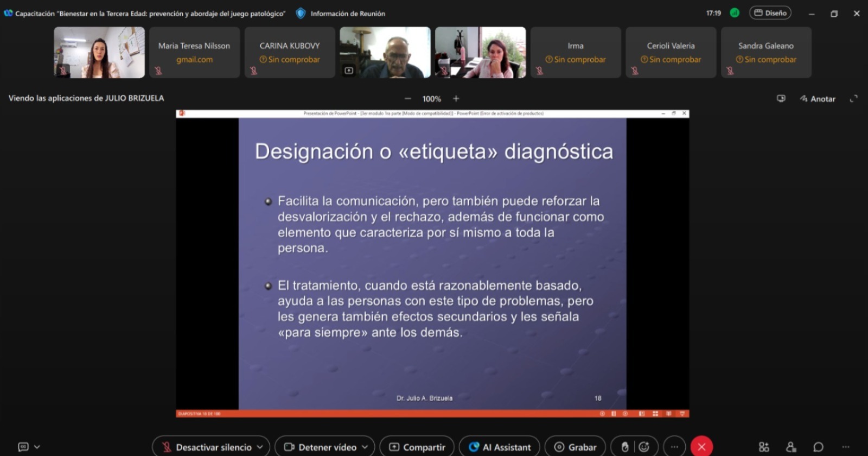Click the pop-out shared content icon
868x456 pixels.
[x=781, y=98]
